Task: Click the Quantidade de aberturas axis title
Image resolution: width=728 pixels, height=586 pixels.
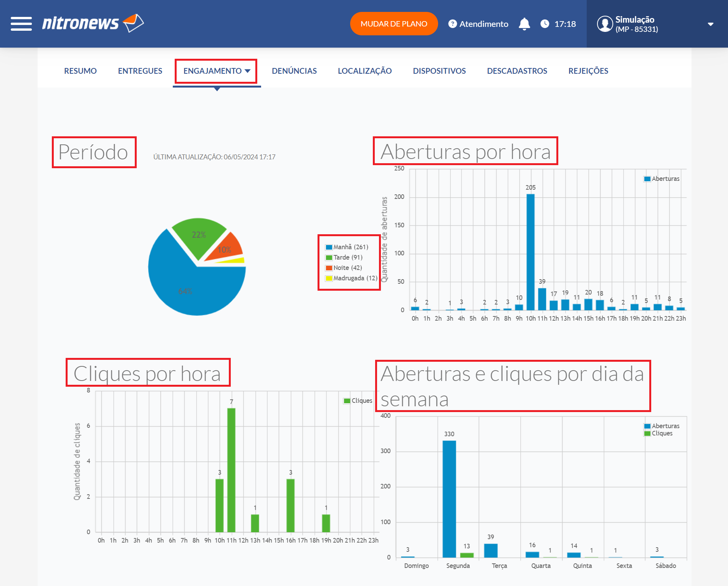Action: pos(384,240)
